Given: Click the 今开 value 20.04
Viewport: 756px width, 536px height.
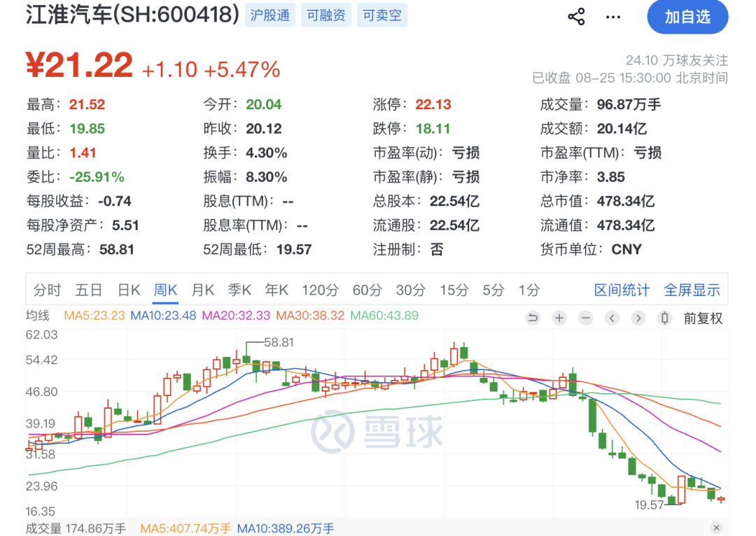Looking at the screenshot, I should point(264,104).
